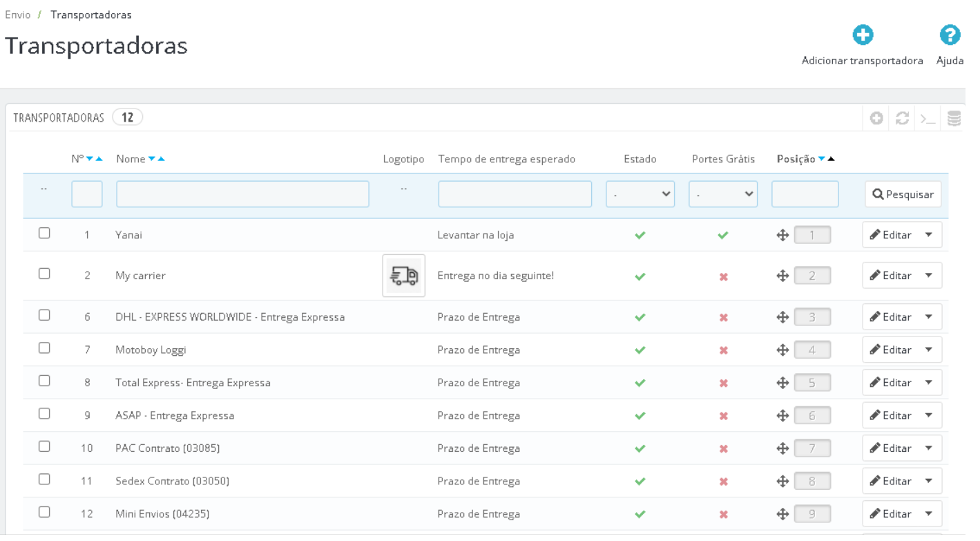Click the Adicionar transportadora plus icon
980x541 pixels.
click(x=862, y=36)
